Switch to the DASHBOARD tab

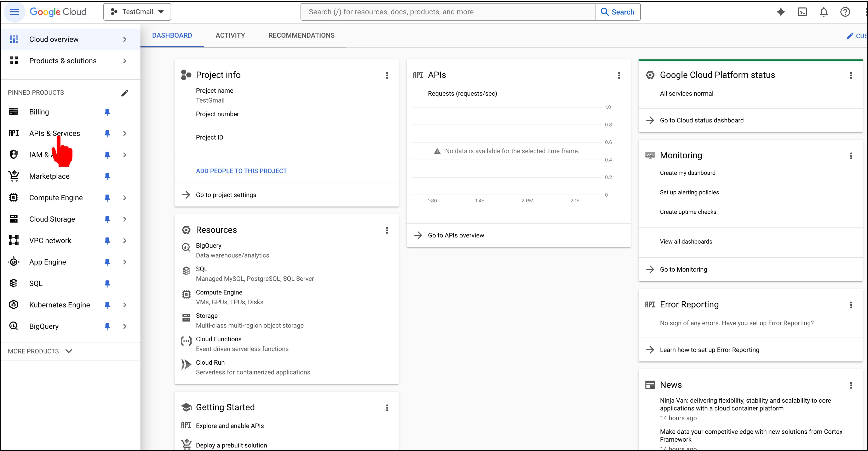click(172, 35)
